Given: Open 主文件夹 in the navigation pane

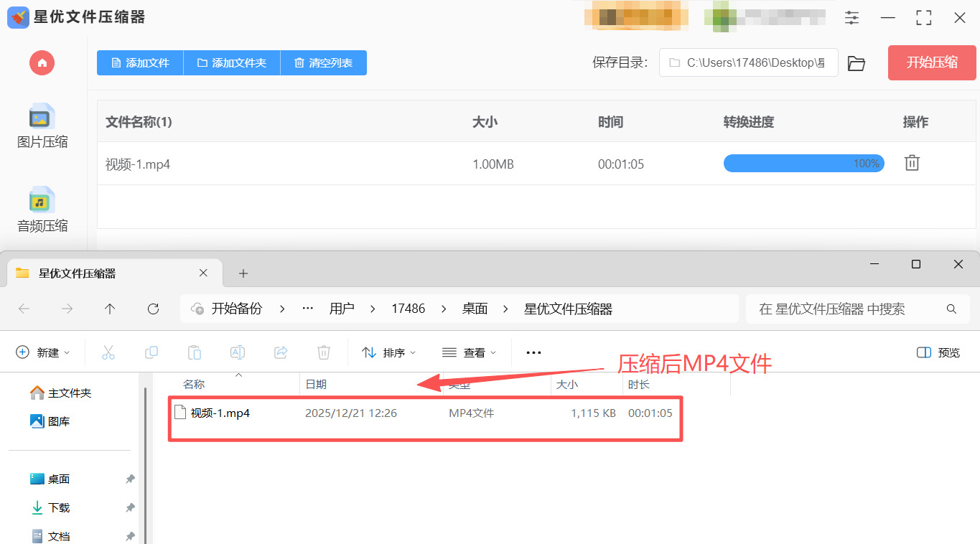Looking at the screenshot, I should pyautogui.click(x=61, y=393).
